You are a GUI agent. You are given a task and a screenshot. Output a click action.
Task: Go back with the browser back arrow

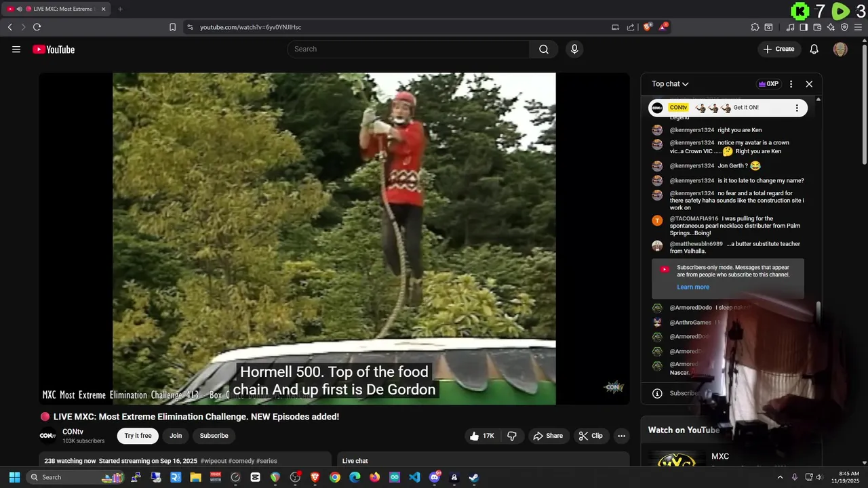[x=9, y=27]
